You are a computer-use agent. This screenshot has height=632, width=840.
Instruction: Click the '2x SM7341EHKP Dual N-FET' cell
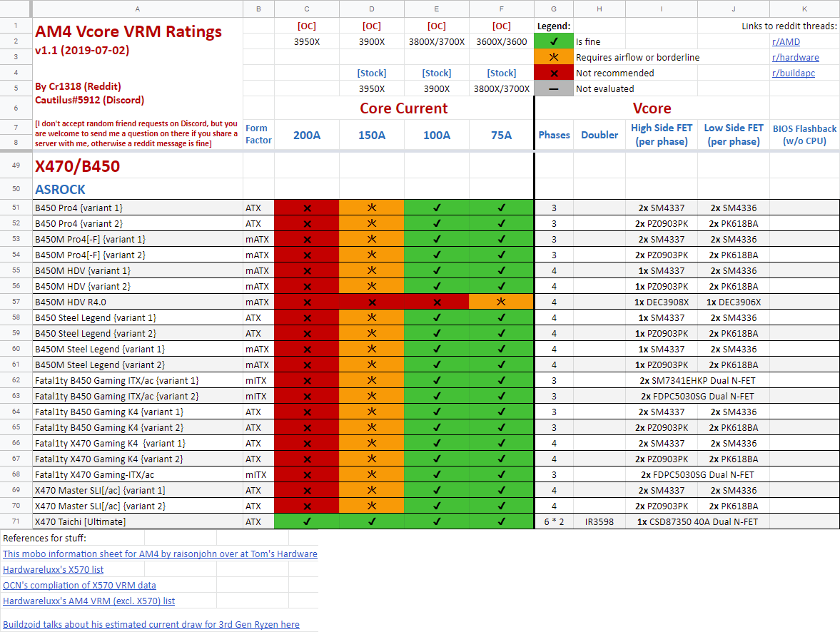(697, 380)
